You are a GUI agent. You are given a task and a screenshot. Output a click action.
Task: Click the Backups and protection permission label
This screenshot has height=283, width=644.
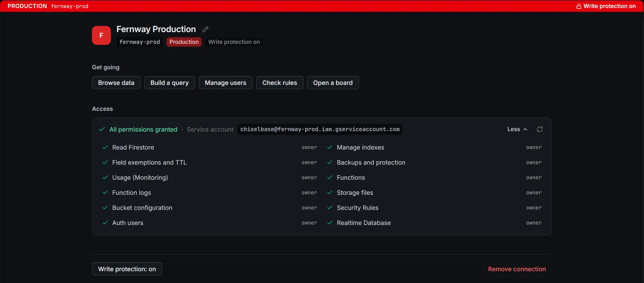point(371,162)
